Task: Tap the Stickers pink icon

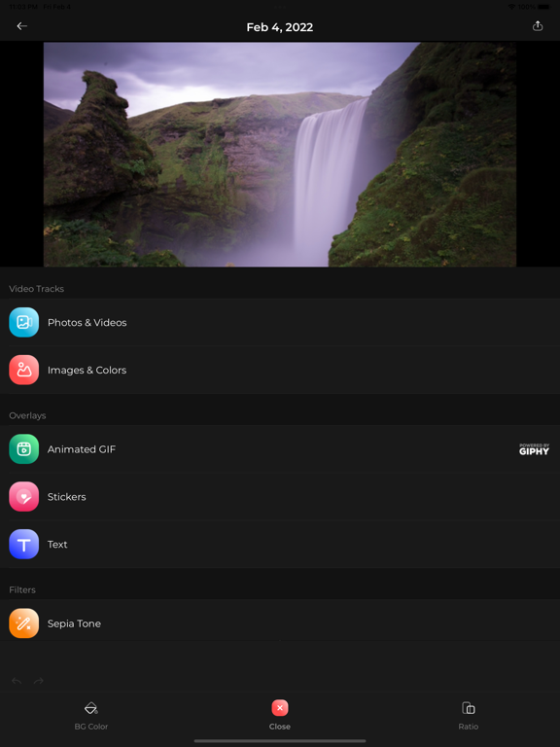Action: 23,497
